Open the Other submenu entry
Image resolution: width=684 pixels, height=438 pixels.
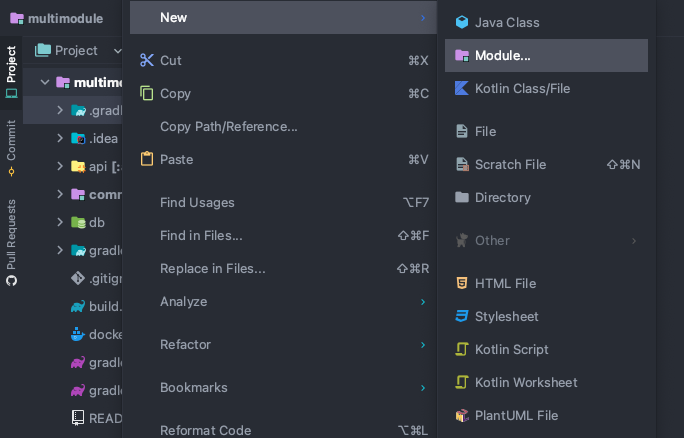(x=546, y=240)
